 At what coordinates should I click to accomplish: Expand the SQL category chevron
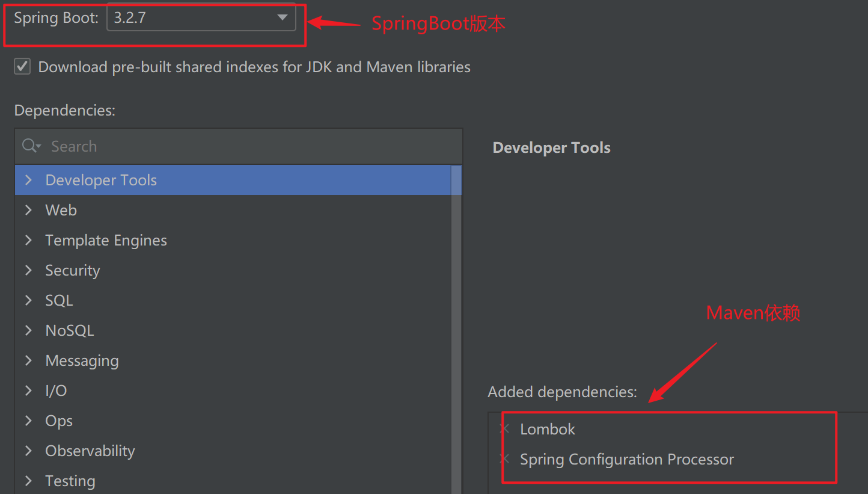tap(28, 300)
